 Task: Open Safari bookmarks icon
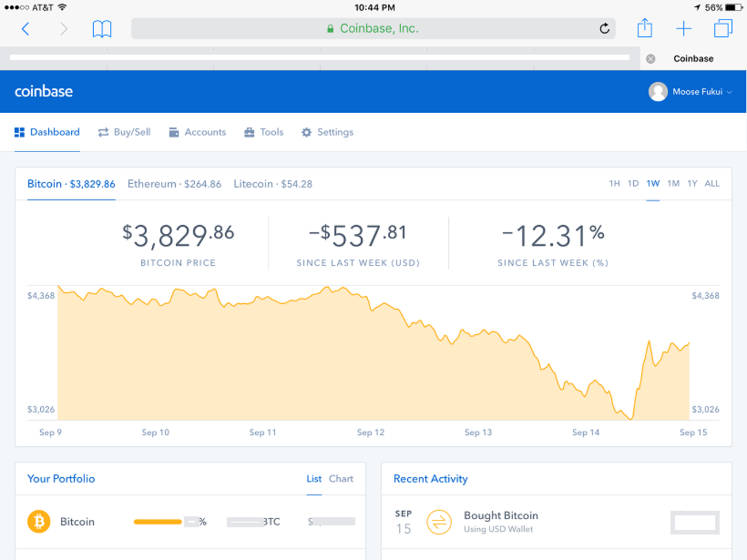(x=102, y=28)
